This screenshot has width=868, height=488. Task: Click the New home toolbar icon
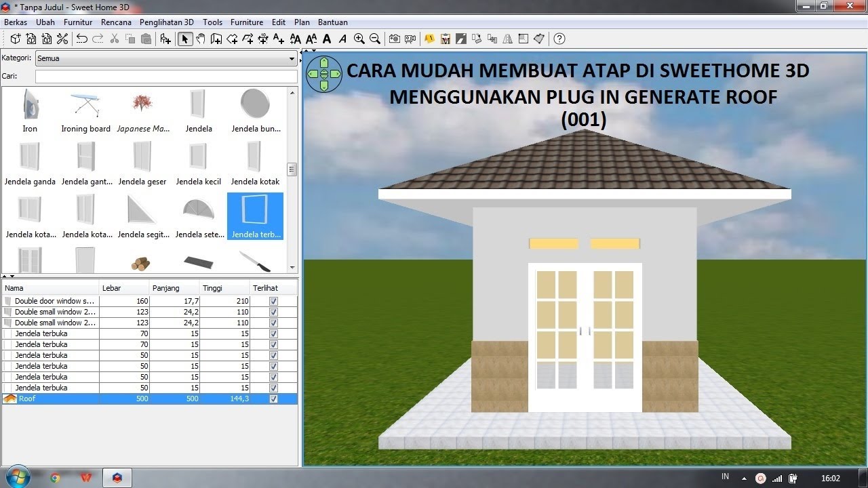point(16,39)
